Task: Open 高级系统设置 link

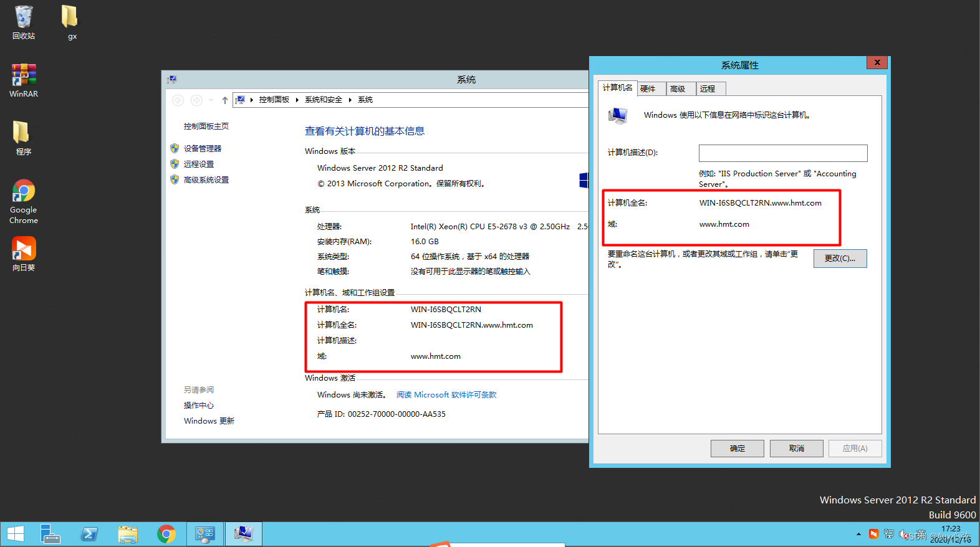Action: click(x=206, y=179)
